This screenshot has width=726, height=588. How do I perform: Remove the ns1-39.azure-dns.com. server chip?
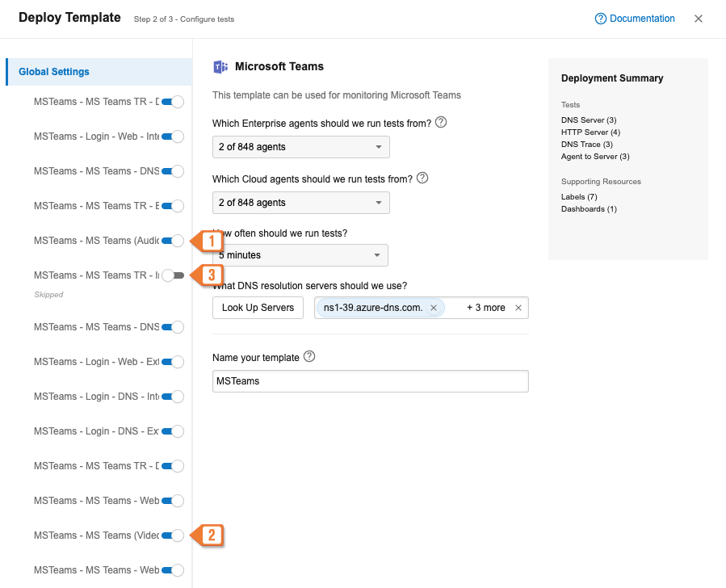[x=434, y=308]
